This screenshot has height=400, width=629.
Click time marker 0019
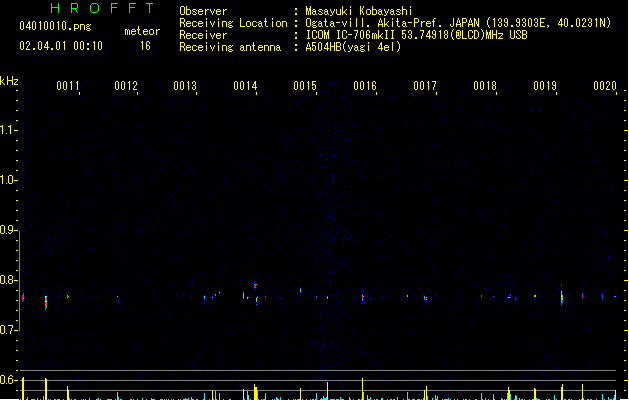545,86
